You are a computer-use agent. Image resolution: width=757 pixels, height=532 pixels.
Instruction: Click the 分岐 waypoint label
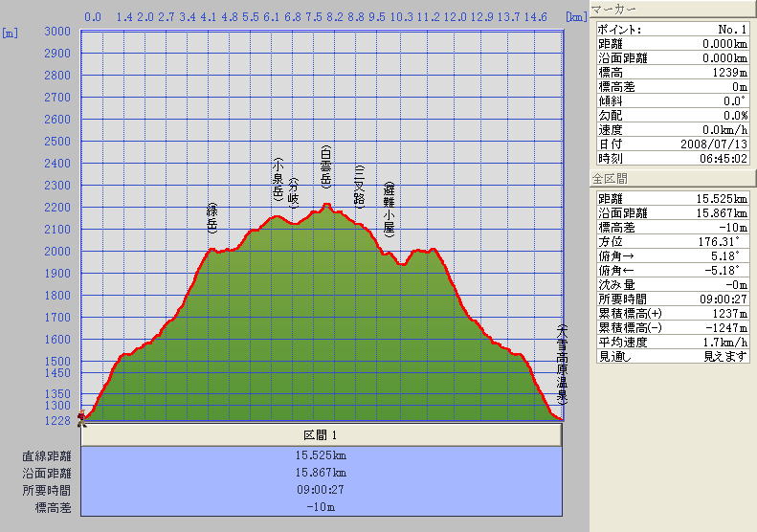[294, 193]
